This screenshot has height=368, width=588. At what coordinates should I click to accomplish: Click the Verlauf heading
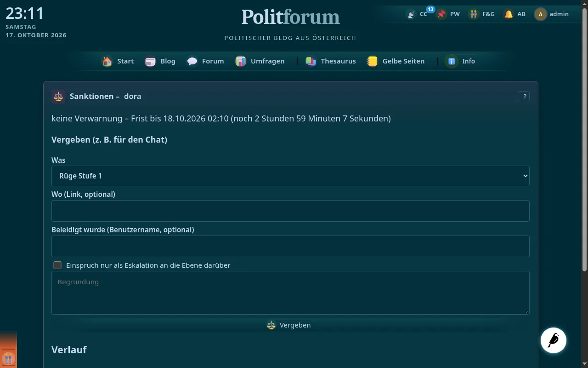click(x=69, y=350)
